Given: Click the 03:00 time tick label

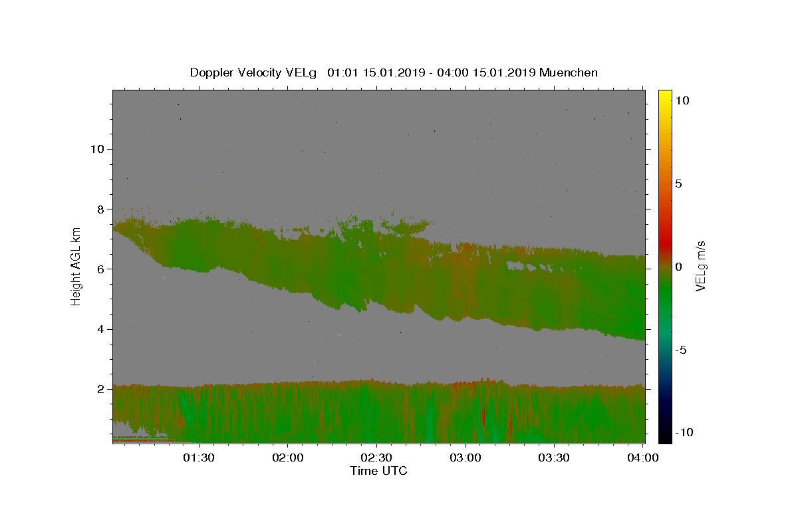Looking at the screenshot, I should 465,458.
